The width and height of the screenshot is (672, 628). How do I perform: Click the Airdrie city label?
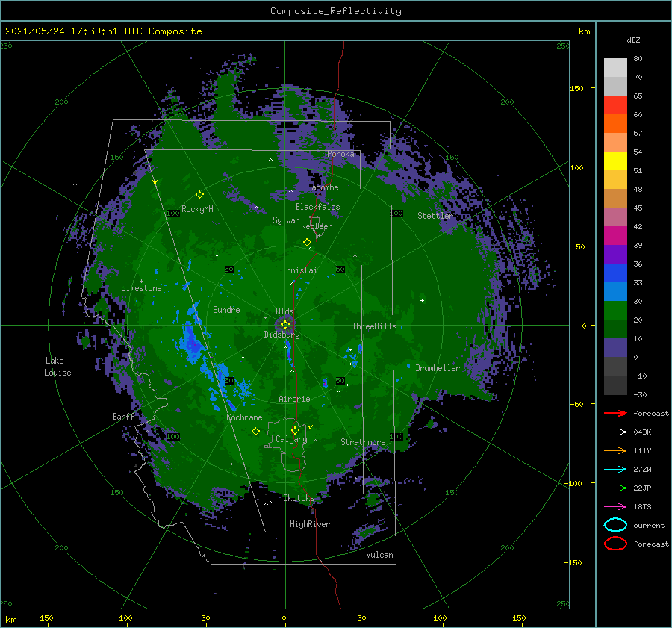coord(294,399)
